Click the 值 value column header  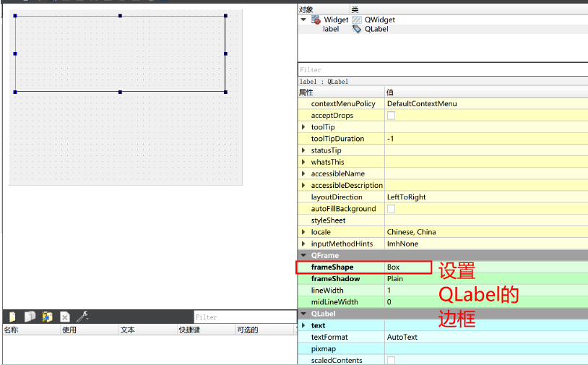tap(486, 93)
